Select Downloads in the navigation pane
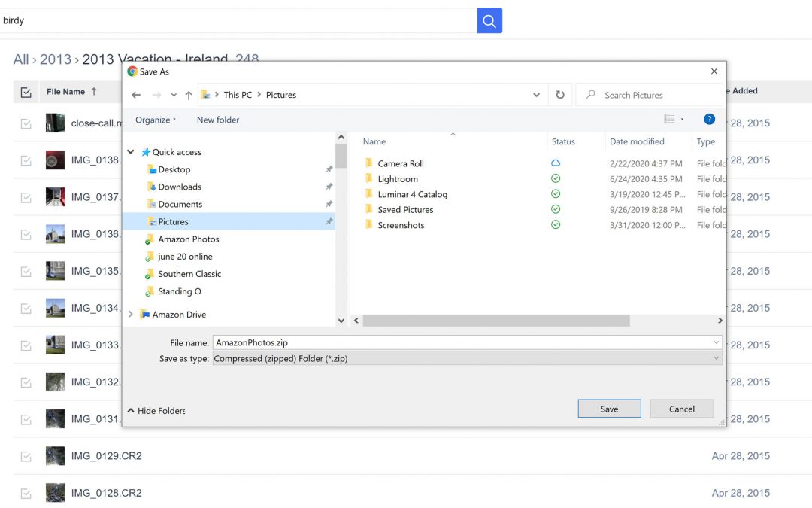The image size is (812, 508). [180, 187]
